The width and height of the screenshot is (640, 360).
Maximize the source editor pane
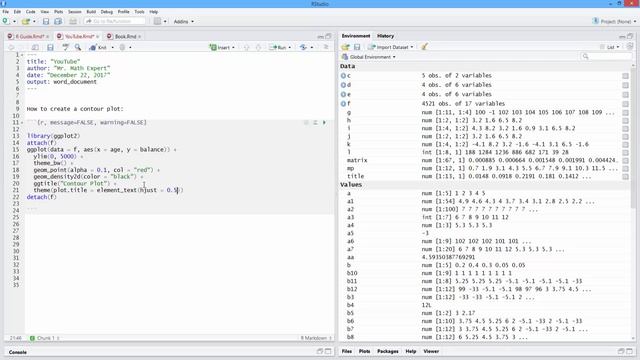[x=328, y=36]
